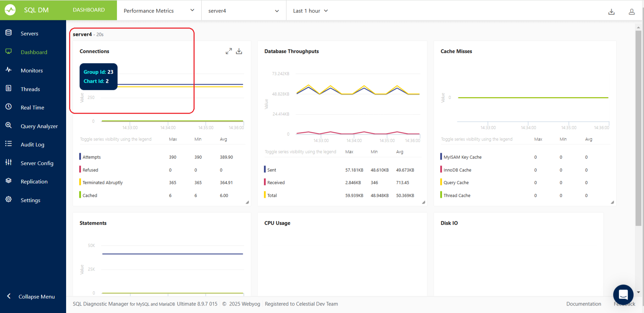This screenshot has height=313, width=644.
Task: Open the chat support widget
Action: click(623, 295)
